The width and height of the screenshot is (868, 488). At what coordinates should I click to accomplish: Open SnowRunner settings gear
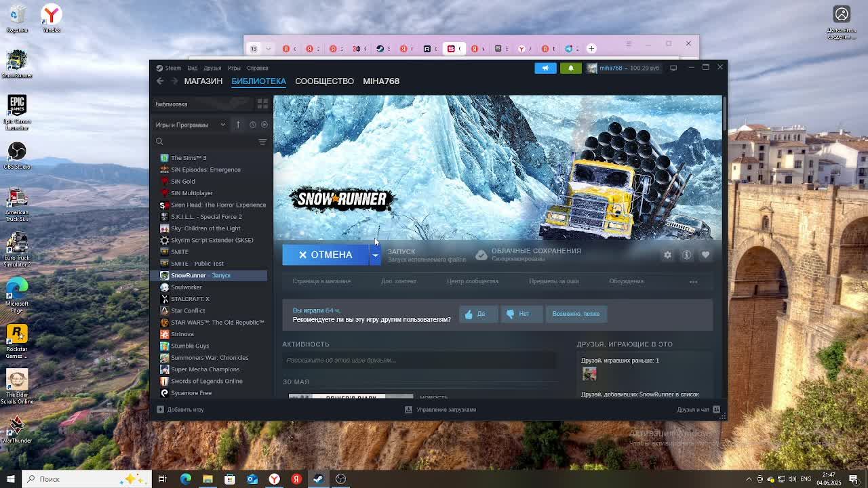[x=667, y=255]
